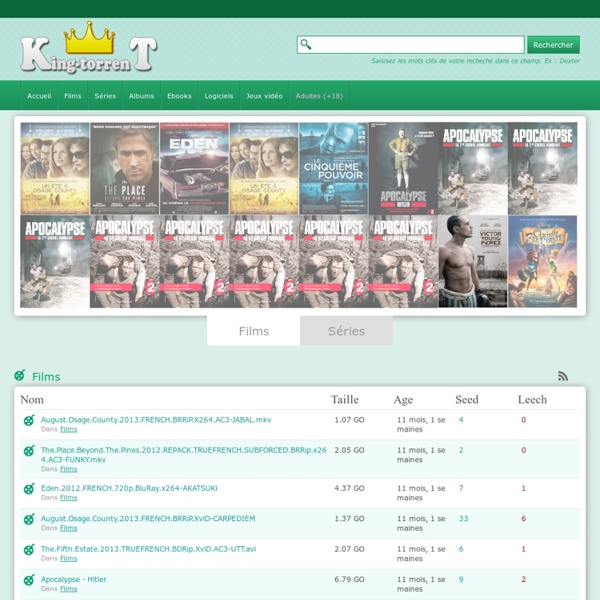Image resolution: width=600 pixels, height=600 pixels.
Task: Click the Rechercher search button
Action: pyautogui.click(x=553, y=45)
